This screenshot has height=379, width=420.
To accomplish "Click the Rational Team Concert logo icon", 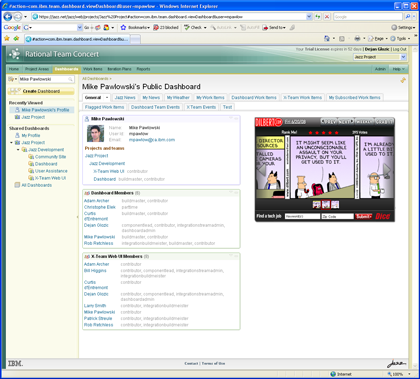I will click(14, 54).
